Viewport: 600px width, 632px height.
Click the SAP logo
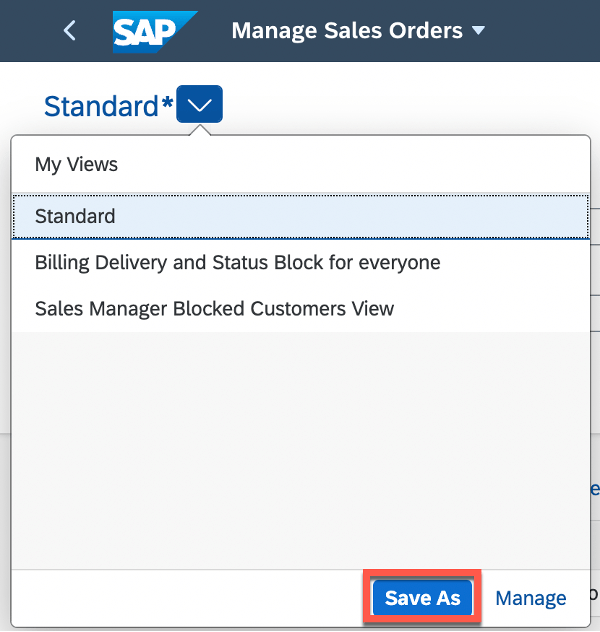click(x=155, y=32)
